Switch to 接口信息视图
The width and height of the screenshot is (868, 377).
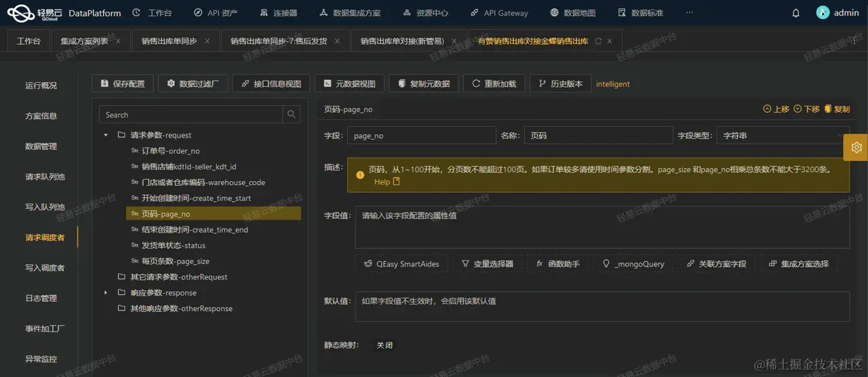[x=272, y=83]
